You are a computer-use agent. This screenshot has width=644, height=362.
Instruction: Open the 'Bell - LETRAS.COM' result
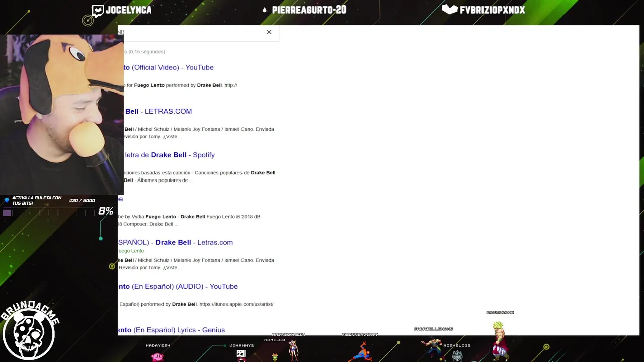[x=158, y=111]
